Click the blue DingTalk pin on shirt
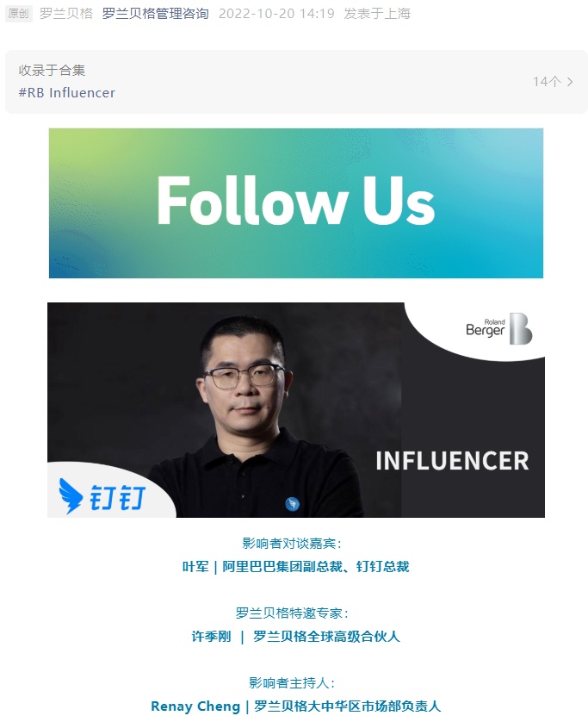588x722 pixels. point(292,504)
